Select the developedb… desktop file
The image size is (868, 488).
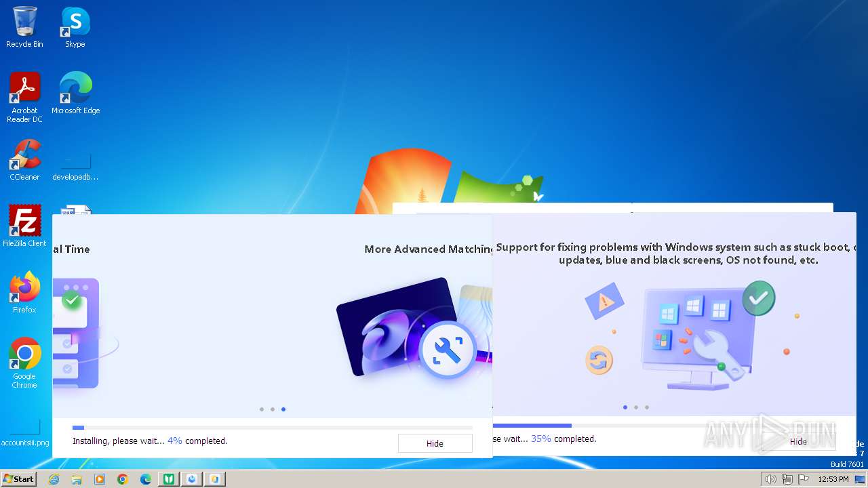[75, 167]
